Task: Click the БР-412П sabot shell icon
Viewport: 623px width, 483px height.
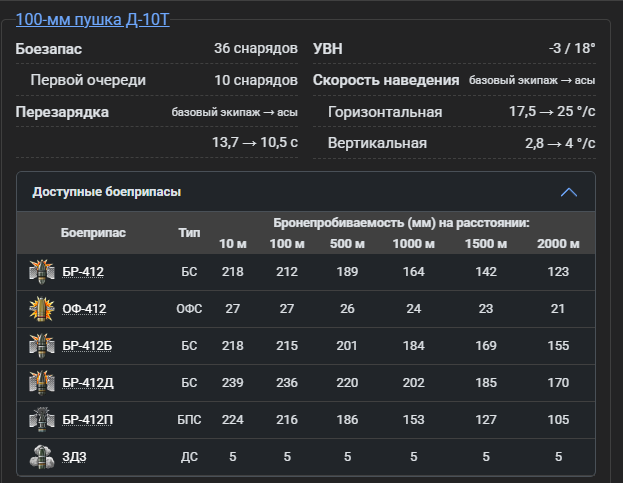Action: 42,419
